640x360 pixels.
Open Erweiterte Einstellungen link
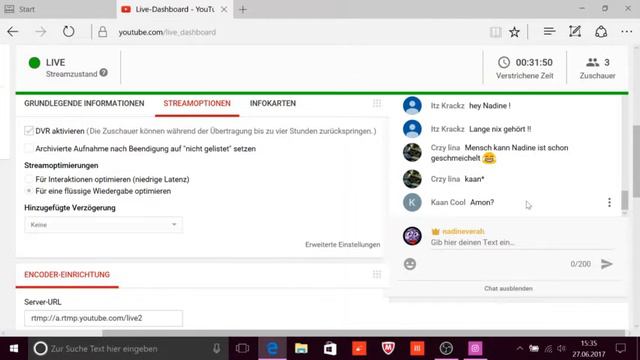tap(342, 244)
